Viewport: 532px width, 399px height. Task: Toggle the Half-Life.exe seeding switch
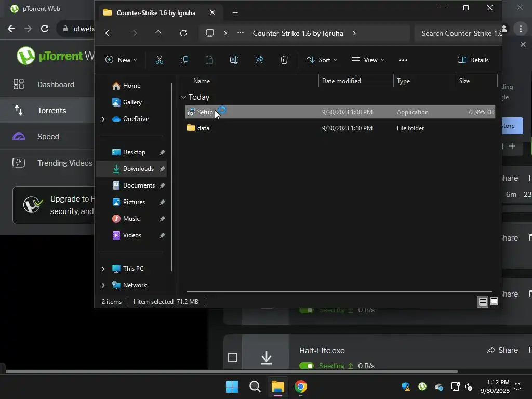click(307, 366)
